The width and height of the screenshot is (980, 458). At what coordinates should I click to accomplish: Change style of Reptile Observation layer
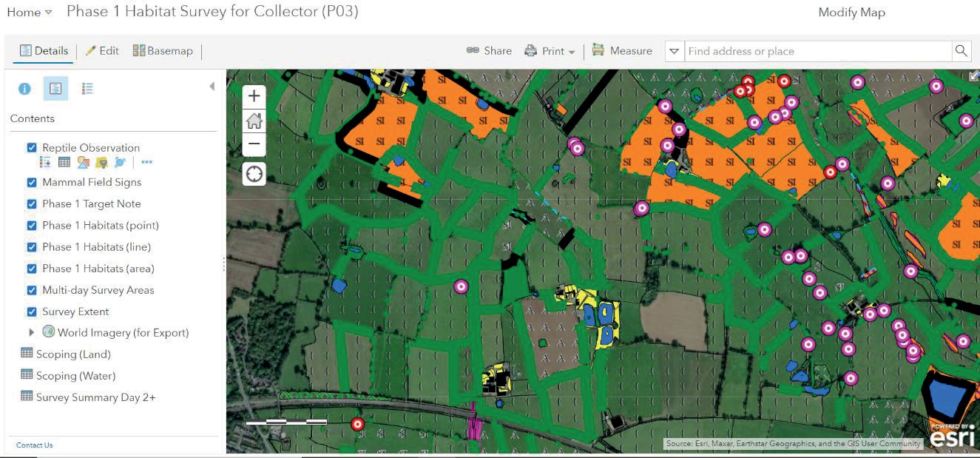point(83,162)
